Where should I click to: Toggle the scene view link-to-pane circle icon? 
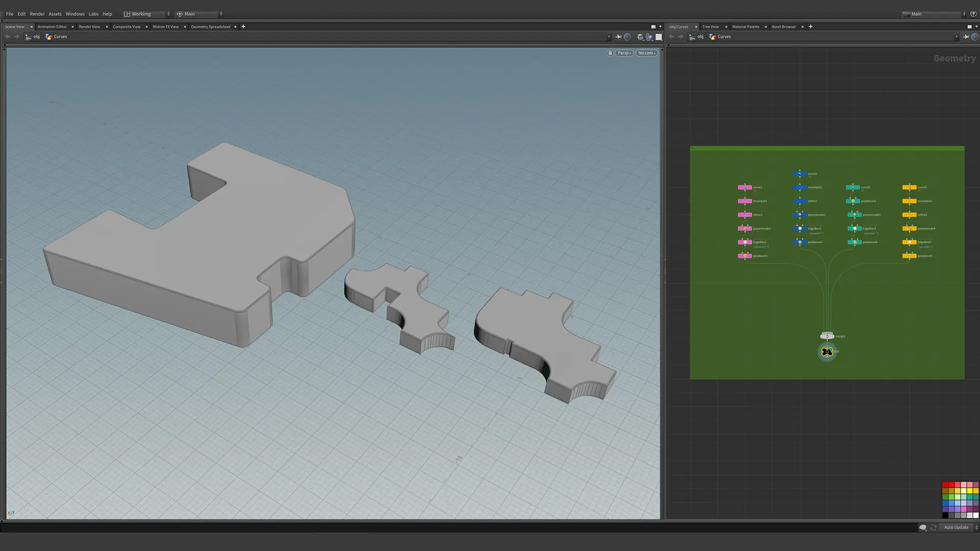[627, 37]
